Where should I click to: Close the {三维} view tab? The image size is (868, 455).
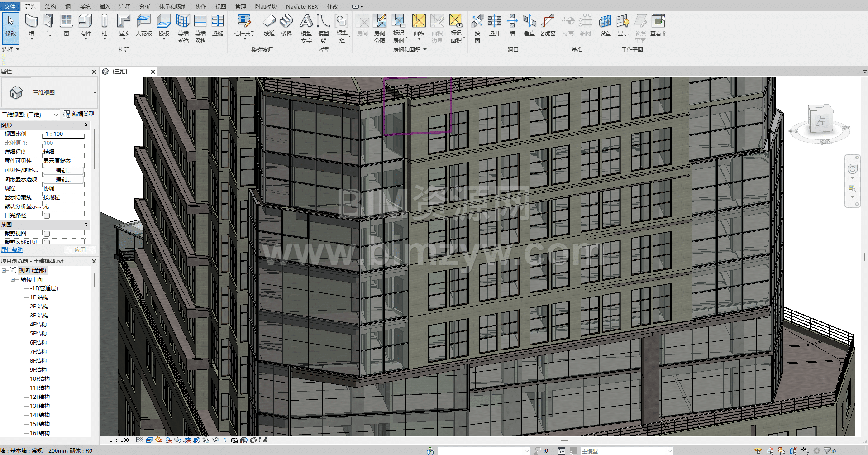(x=153, y=72)
